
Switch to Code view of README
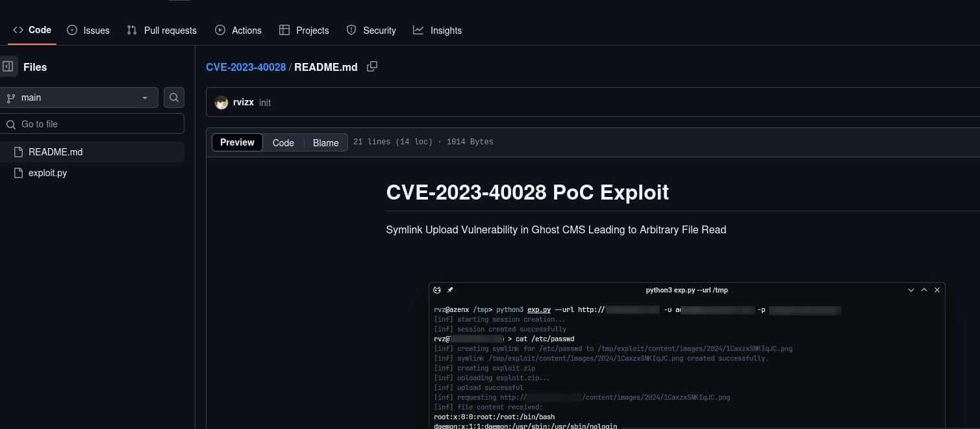pyautogui.click(x=283, y=142)
